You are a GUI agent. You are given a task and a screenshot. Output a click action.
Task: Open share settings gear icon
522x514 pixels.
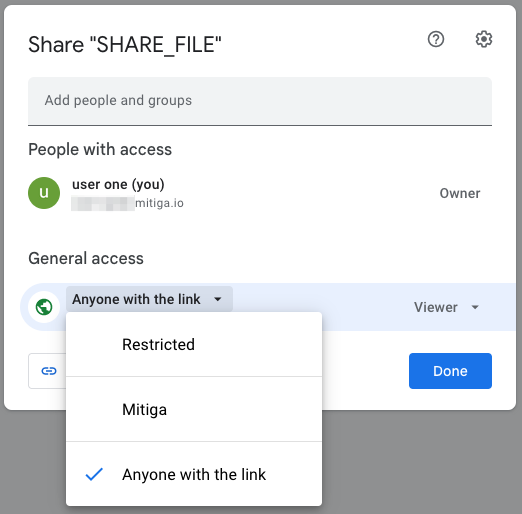coord(484,39)
